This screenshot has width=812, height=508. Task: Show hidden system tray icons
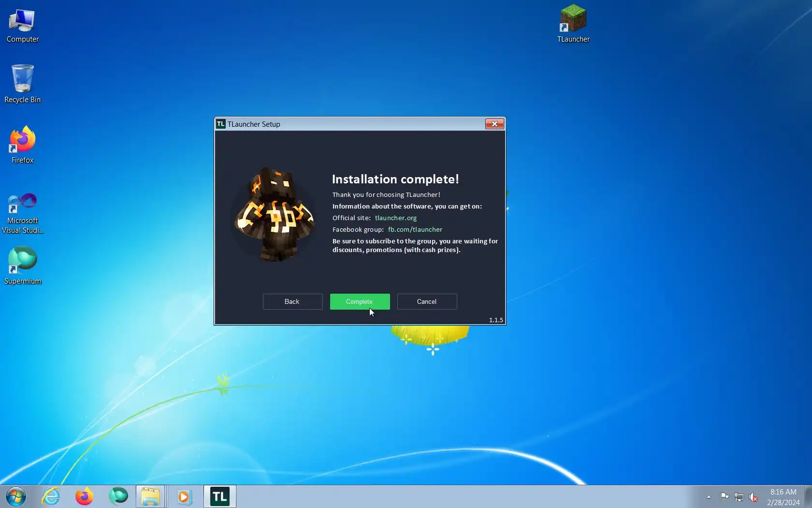tap(709, 497)
